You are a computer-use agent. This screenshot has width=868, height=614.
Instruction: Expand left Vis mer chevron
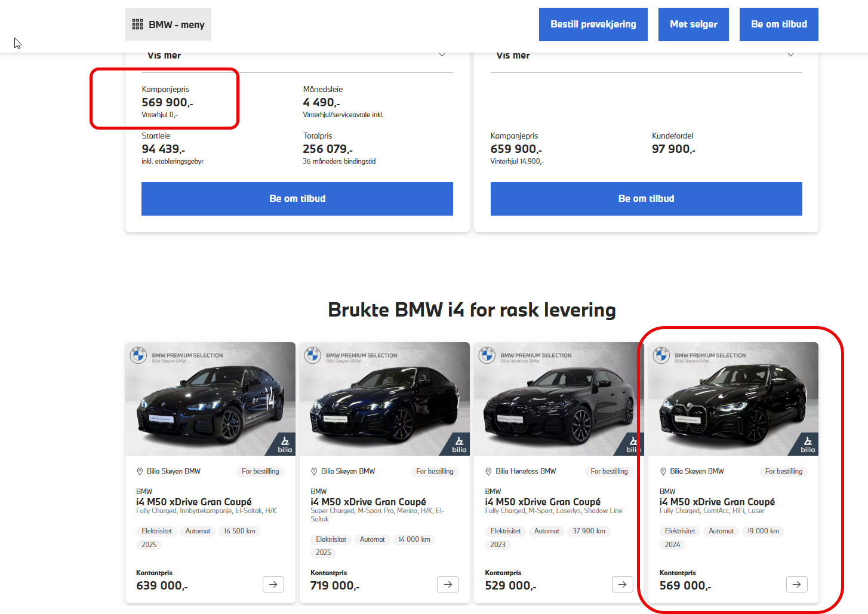442,55
